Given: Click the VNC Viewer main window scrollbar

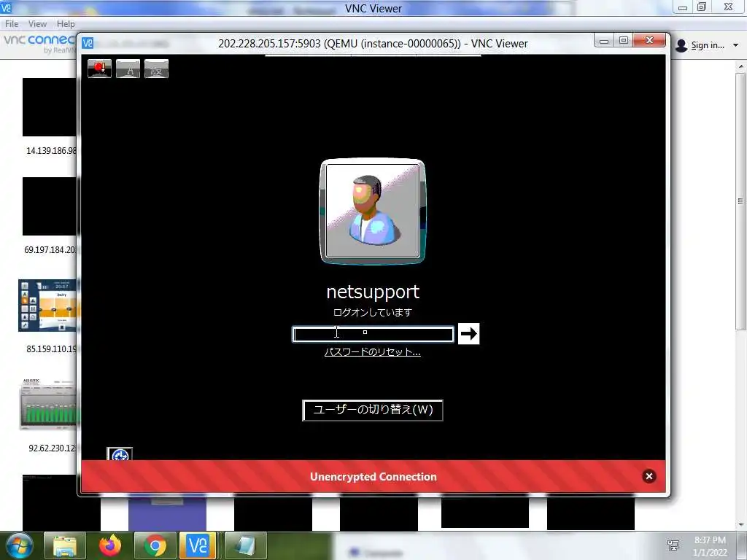Looking at the screenshot, I should click(740, 203).
